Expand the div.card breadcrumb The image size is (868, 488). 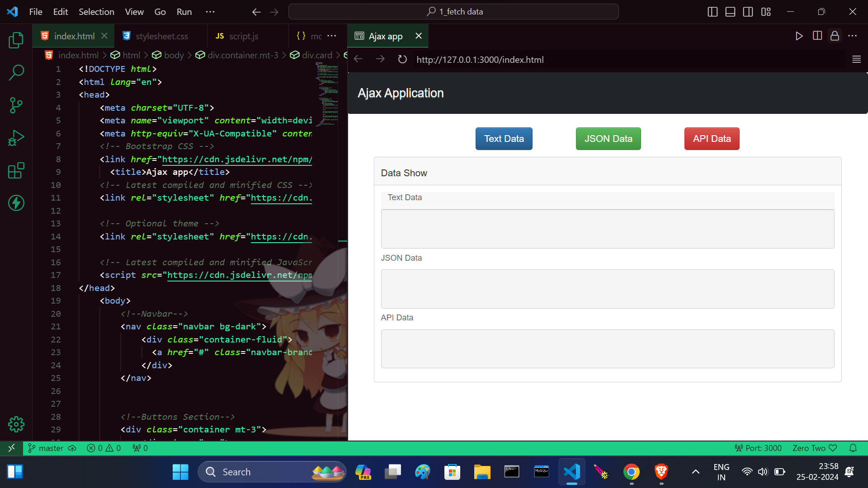click(311, 55)
